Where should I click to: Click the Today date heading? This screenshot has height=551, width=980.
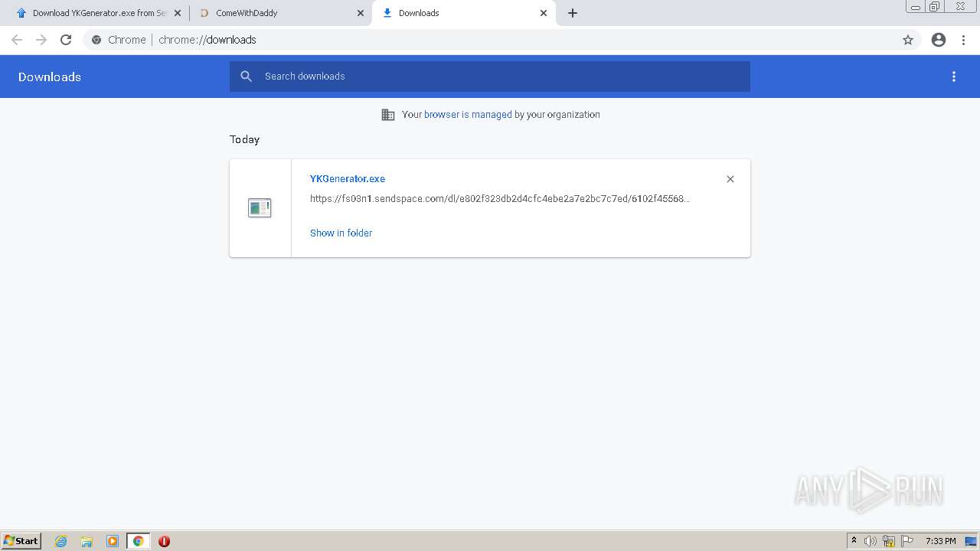point(245,139)
